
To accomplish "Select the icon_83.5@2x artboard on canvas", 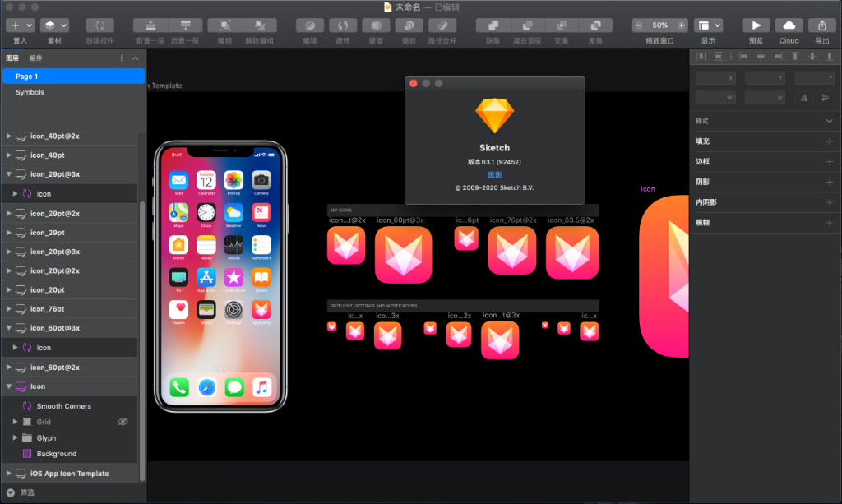I will tap(572, 252).
